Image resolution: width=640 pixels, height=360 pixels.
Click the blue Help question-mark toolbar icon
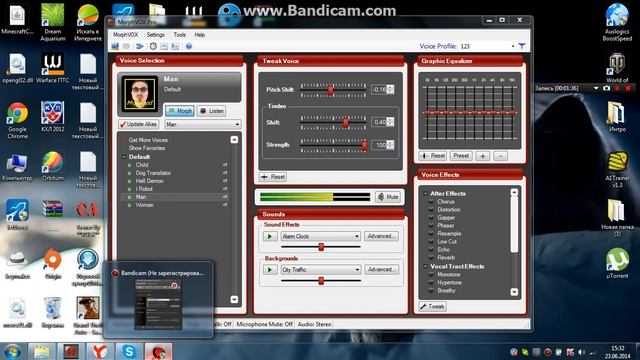189,46
